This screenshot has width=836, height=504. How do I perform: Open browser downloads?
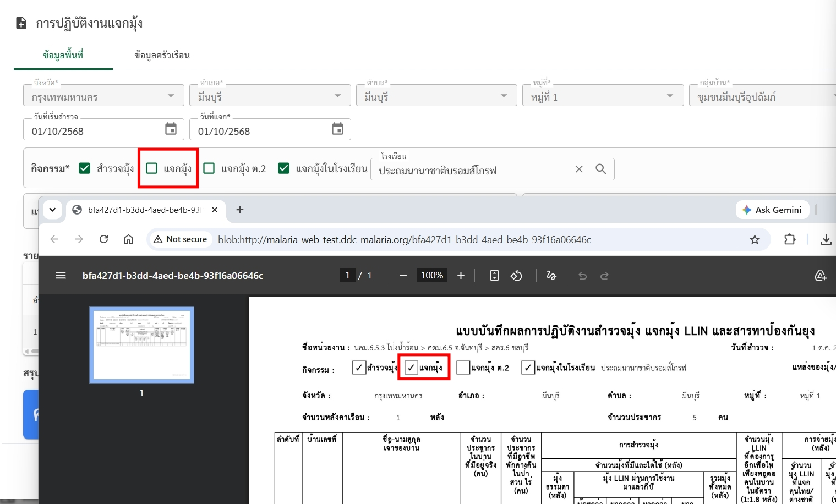(826, 239)
